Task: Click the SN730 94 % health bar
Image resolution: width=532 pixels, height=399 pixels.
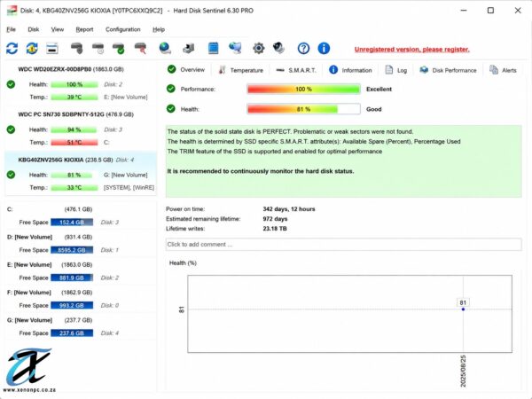Action: (74, 129)
